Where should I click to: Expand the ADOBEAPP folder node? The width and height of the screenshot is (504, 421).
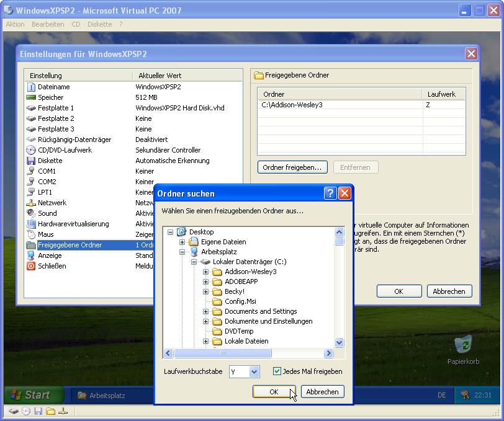click(205, 281)
